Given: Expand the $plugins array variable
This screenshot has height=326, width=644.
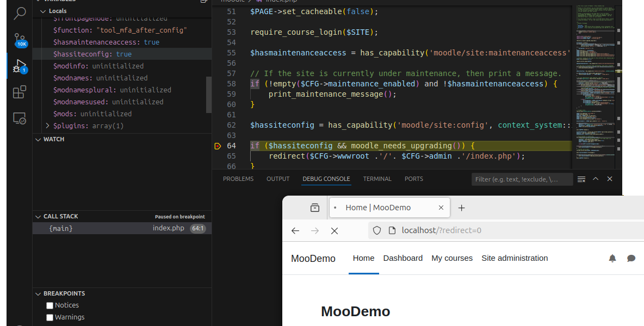Looking at the screenshot, I should pos(48,126).
